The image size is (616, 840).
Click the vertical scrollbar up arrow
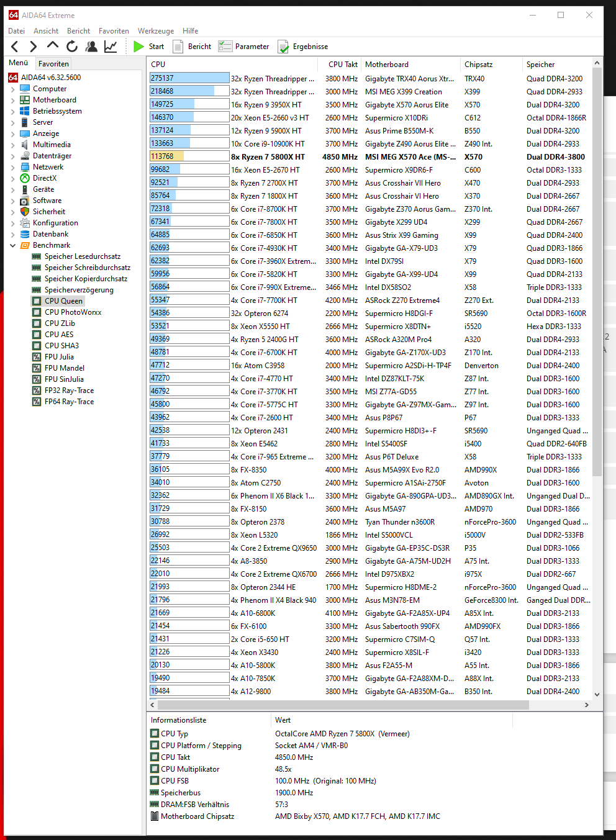point(597,63)
